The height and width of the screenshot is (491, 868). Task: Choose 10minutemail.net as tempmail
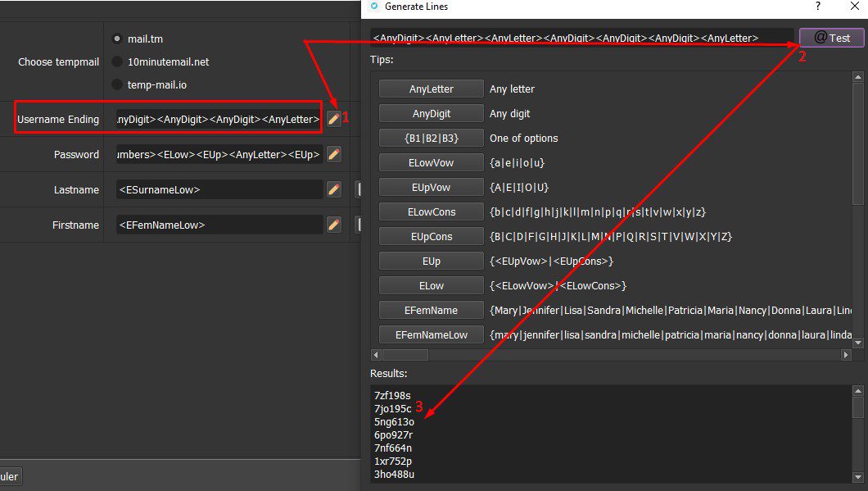point(117,61)
